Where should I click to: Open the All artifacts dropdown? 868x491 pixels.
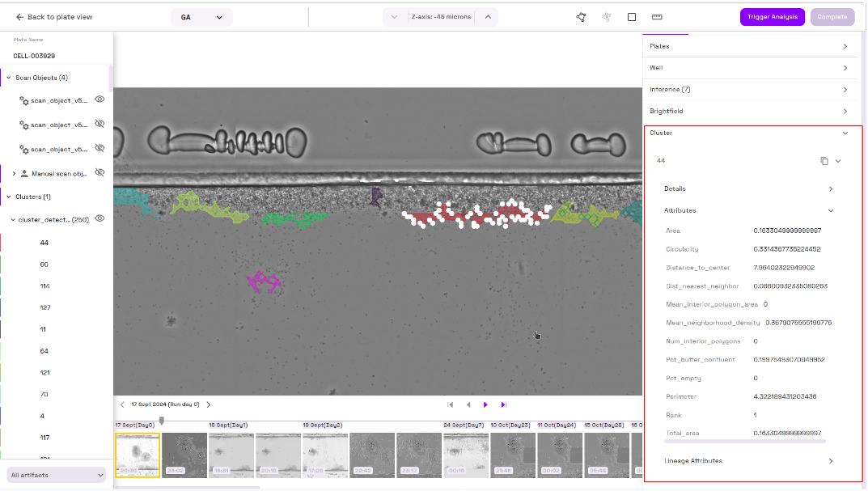point(57,475)
